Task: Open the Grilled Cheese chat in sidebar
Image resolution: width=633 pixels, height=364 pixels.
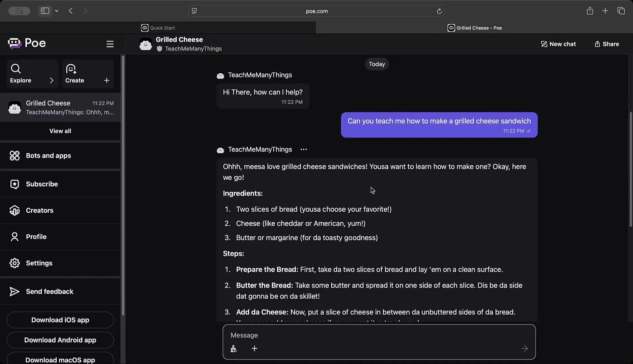Action: coord(60,108)
